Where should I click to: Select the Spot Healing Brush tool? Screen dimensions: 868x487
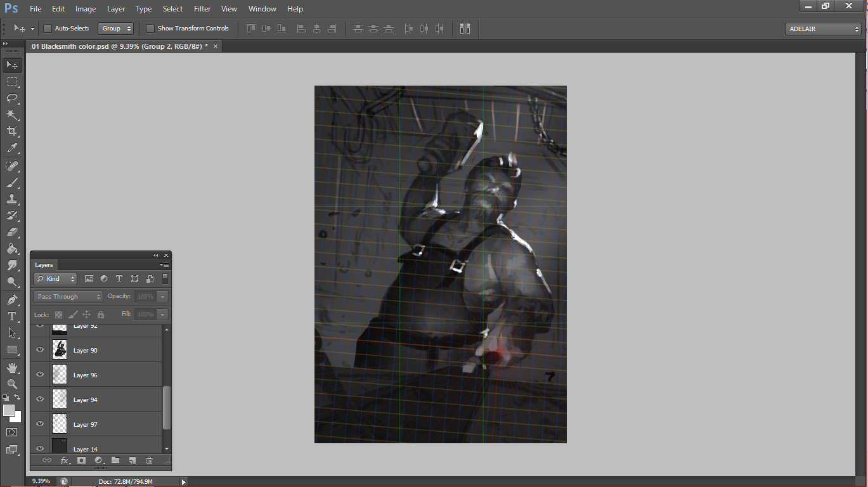(12, 166)
